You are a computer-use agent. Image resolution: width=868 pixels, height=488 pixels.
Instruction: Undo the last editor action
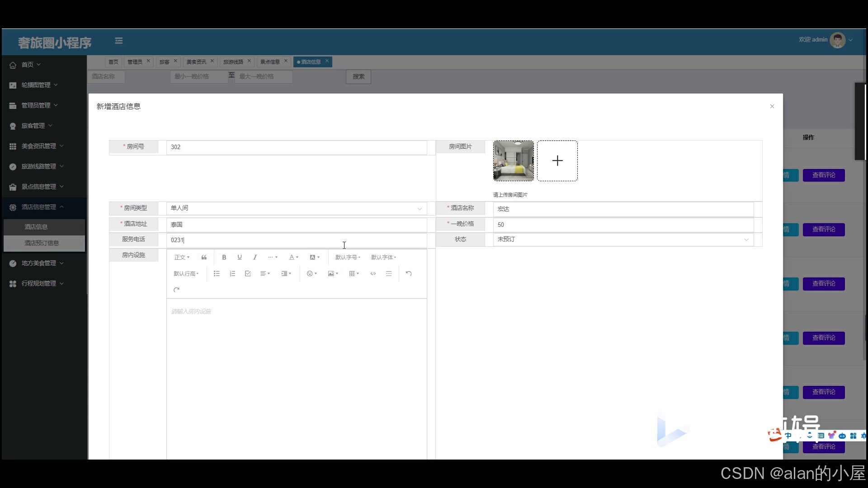(x=409, y=274)
